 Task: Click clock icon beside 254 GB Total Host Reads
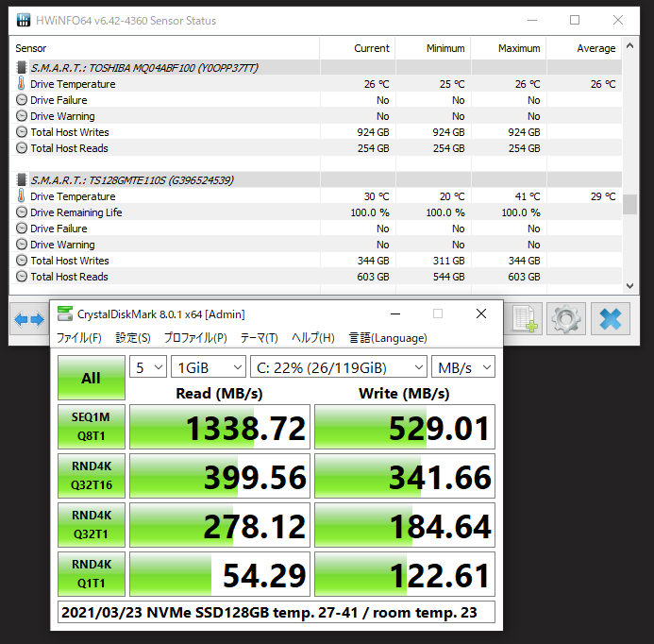tap(22, 147)
